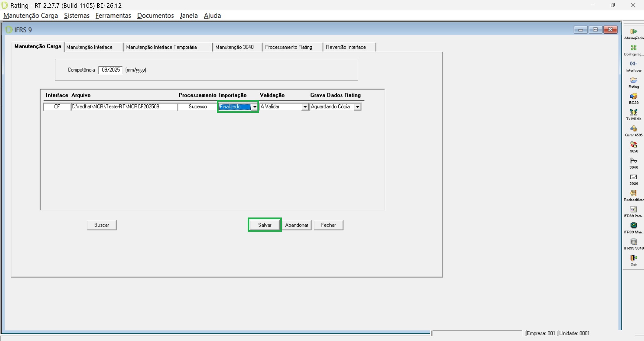The image size is (644, 341).
Task: Open the IFRS9 Manutenção sidebar icon
Action: click(x=634, y=228)
